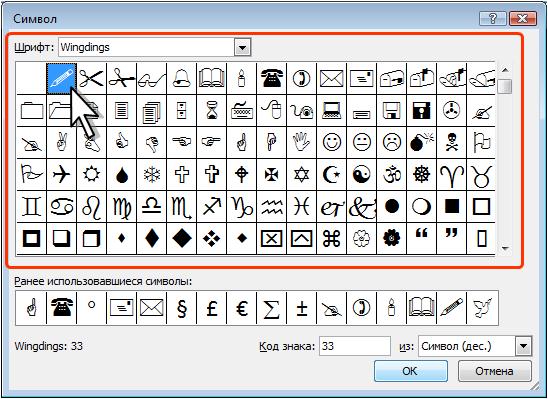Click the skull and crossbones symbol
Viewport: 548px width, 399px height.
[x=452, y=143]
